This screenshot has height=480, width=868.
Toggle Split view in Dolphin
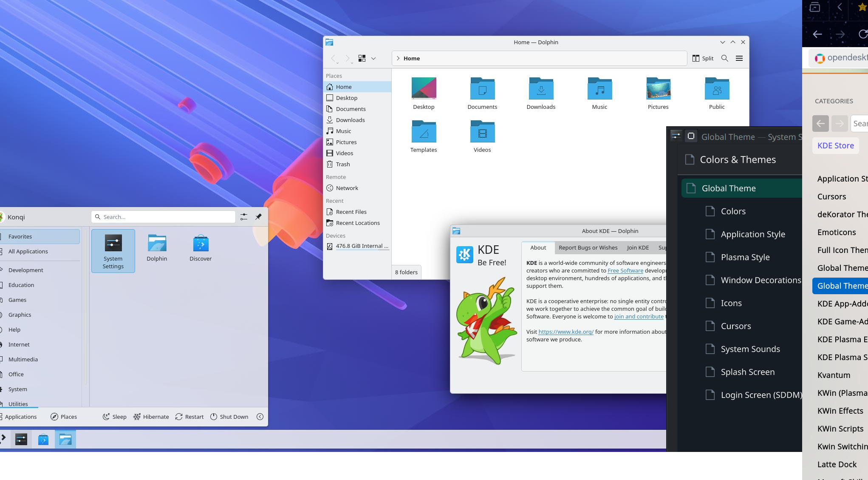703,58
